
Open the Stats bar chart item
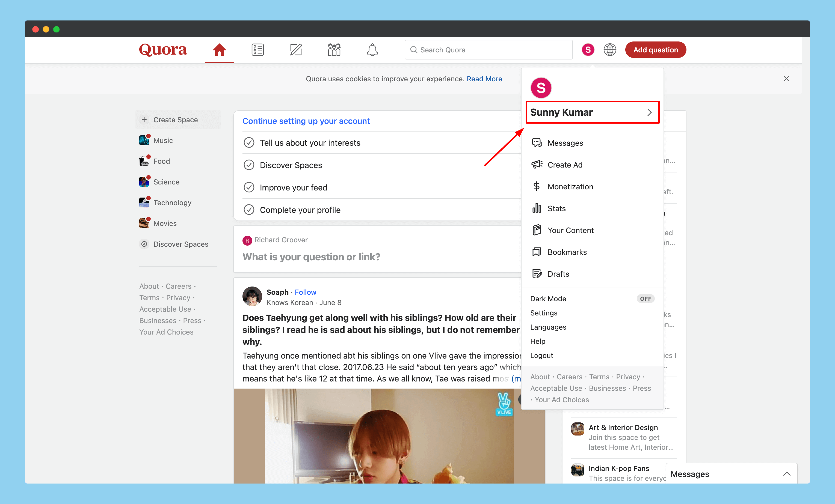tap(556, 208)
